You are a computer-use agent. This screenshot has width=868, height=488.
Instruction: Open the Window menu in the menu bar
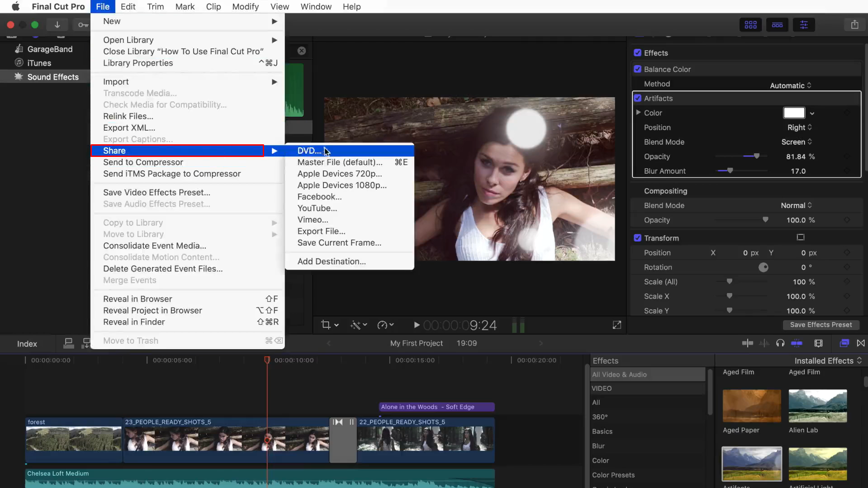[316, 6]
